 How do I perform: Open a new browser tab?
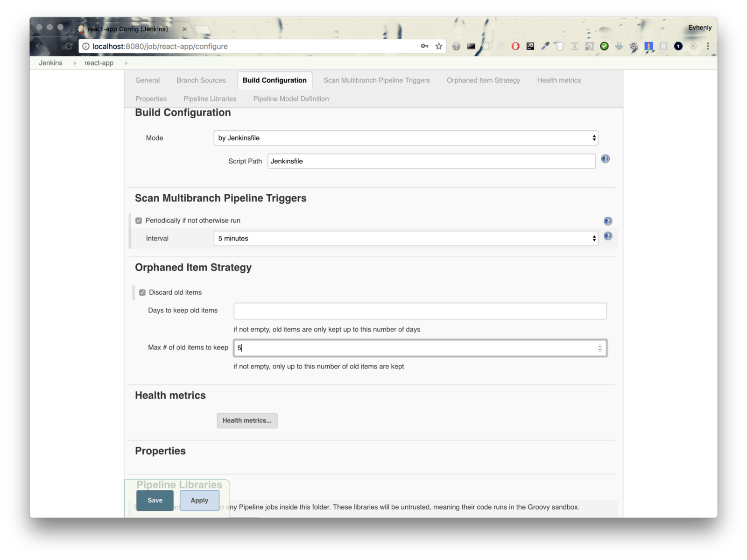pos(203,30)
